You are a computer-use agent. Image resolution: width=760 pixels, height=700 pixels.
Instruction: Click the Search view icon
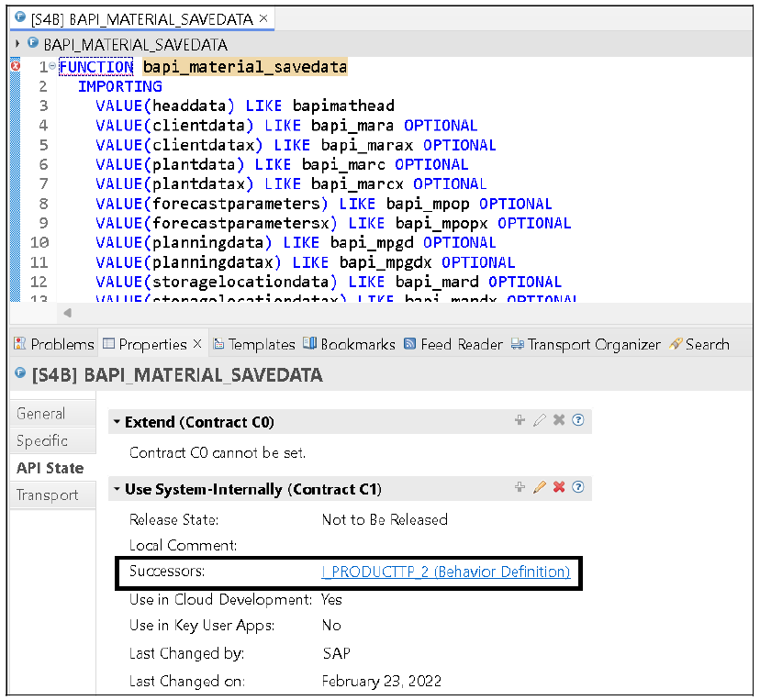[x=677, y=344]
